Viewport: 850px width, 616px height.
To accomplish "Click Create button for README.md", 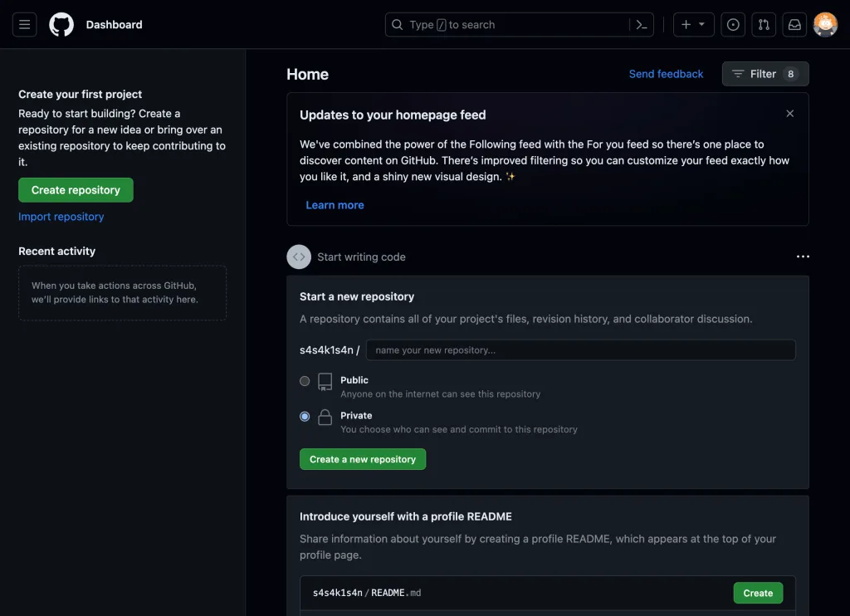I will point(758,593).
